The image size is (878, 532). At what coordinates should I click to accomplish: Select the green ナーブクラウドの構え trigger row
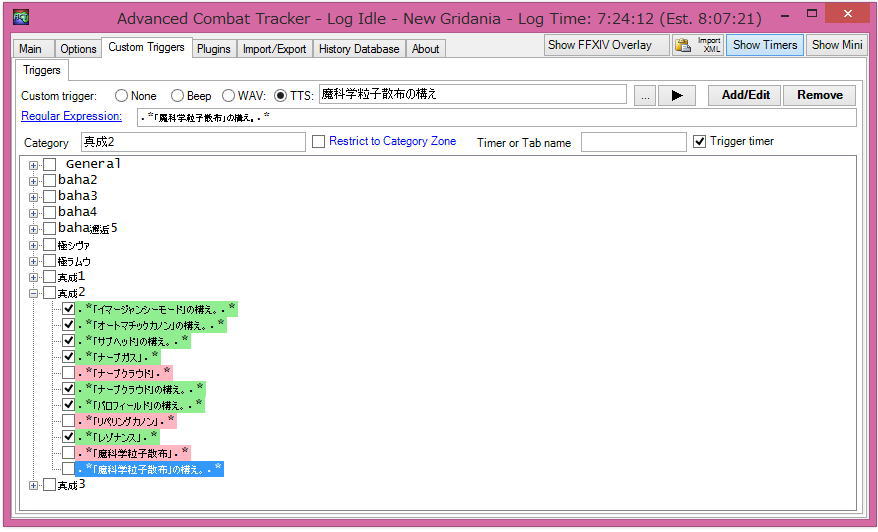(x=140, y=389)
